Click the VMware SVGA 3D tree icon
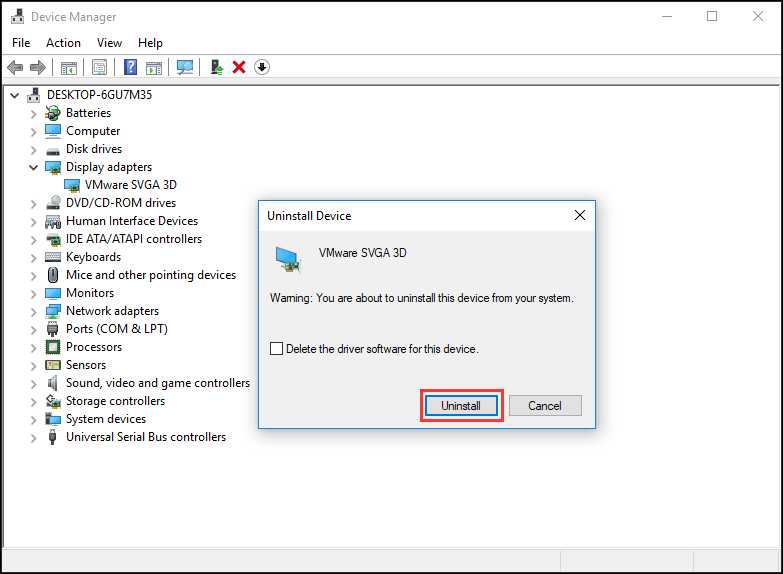 (x=72, y=185)
